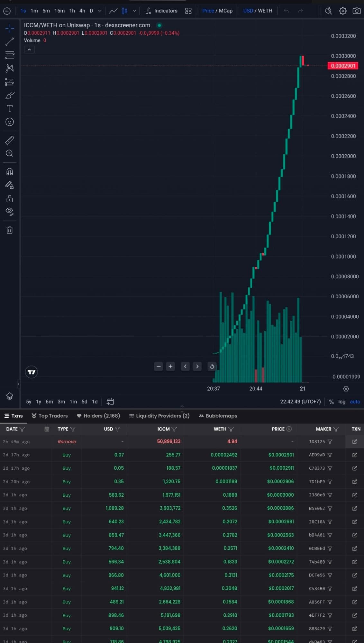
Task: Reset the chart view button
Action: pos(212,366)
